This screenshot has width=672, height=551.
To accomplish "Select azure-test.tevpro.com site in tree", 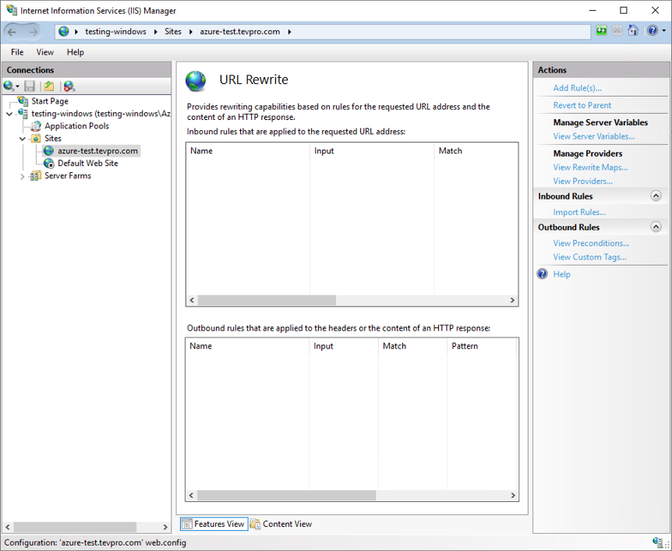I will click(97, 151).
